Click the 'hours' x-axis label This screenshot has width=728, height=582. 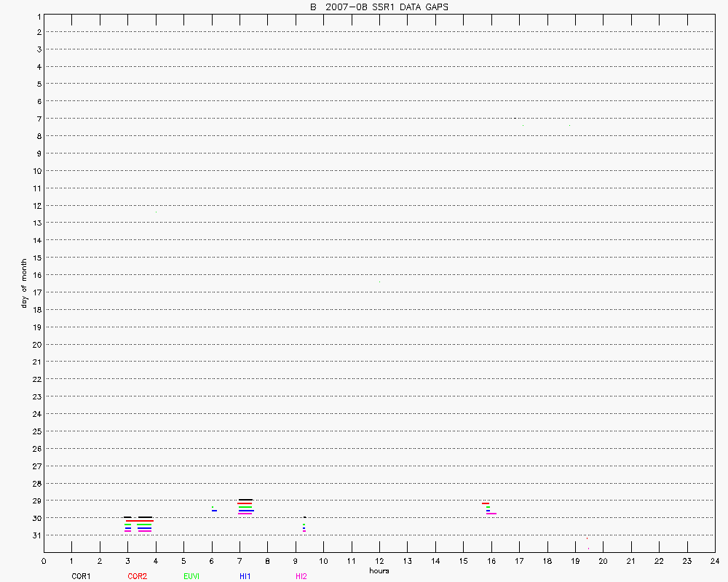[x=379, y=571]
